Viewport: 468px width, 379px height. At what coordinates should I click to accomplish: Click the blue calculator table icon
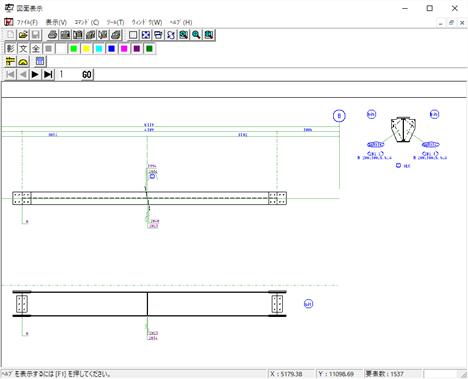click(x=40, y=61)
